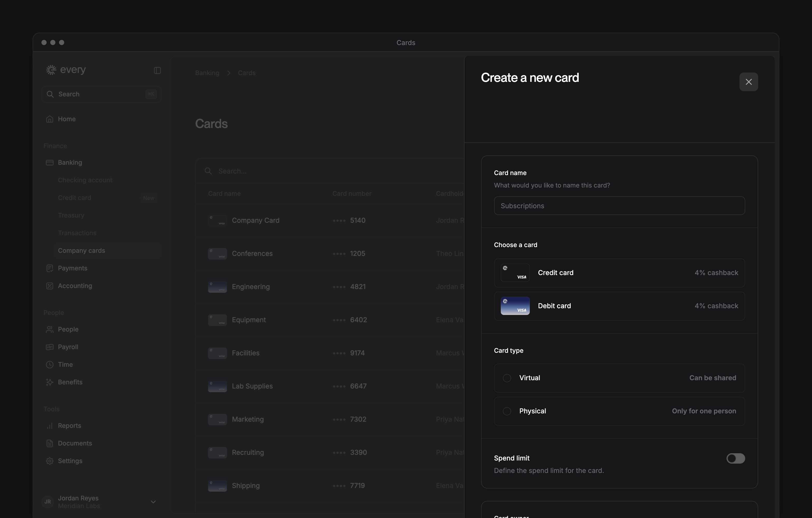Click the Payroll icon in sidebar
Screen dimensions: 812x518
click(x=49, y=347)
